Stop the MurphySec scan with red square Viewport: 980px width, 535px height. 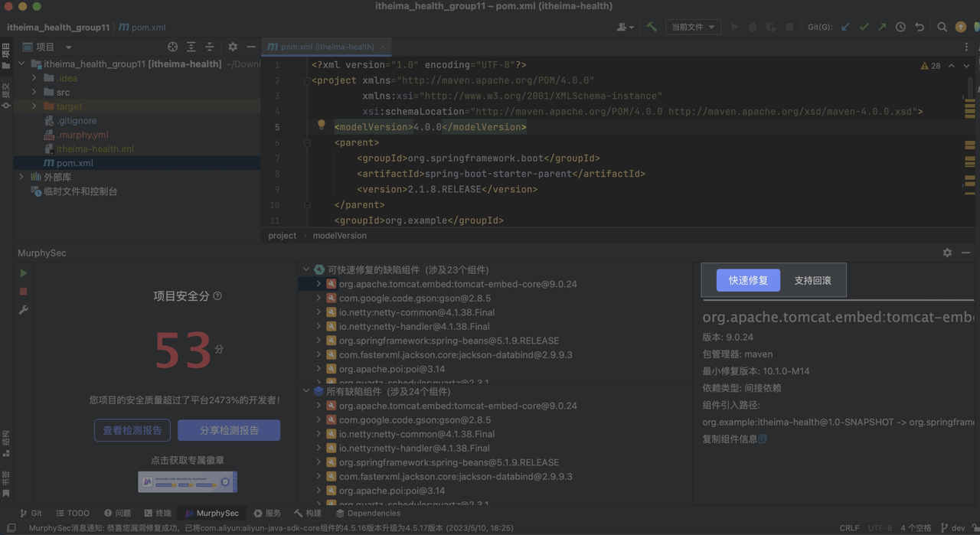tap(24, 292)
